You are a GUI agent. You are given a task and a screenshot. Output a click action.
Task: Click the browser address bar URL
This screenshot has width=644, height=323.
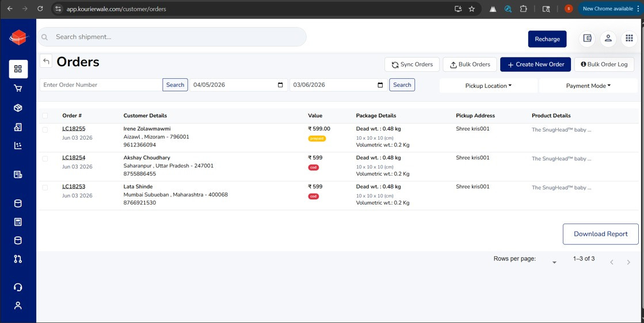pos(116,9)
